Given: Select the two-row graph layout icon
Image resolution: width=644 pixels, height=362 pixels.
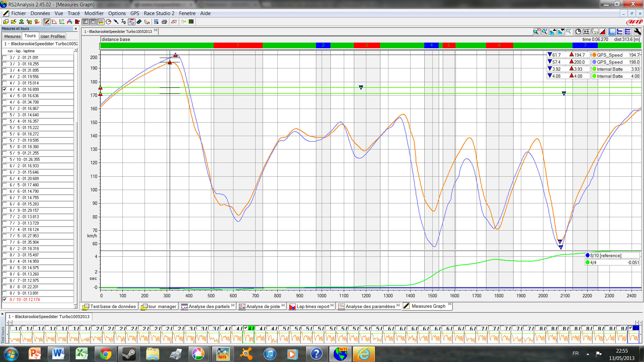Looking at the screenshot, I should [620, 32].
